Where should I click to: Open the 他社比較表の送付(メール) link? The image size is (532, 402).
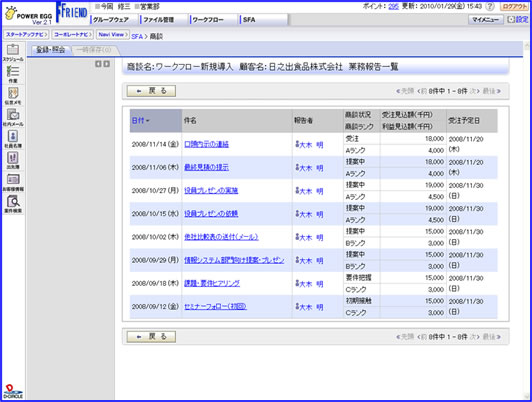(x=221, y=237)
